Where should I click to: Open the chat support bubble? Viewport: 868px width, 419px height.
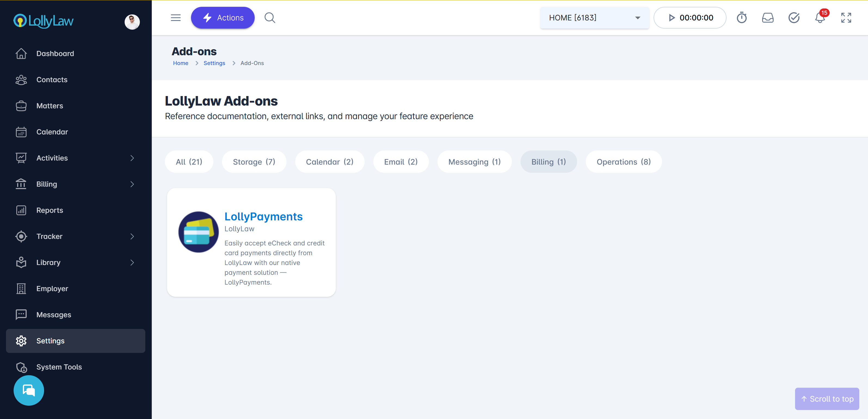coord(29,390)
